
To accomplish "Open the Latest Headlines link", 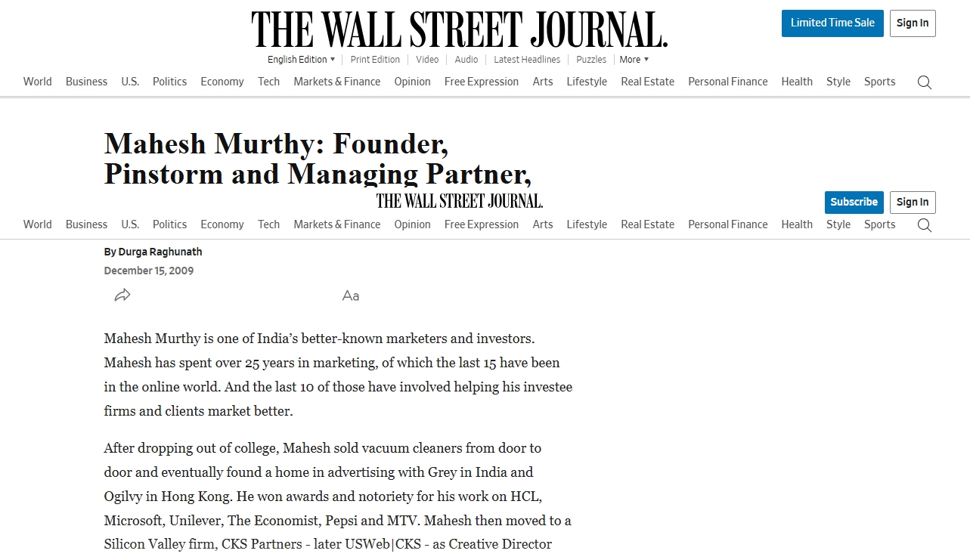I will 527,60.
